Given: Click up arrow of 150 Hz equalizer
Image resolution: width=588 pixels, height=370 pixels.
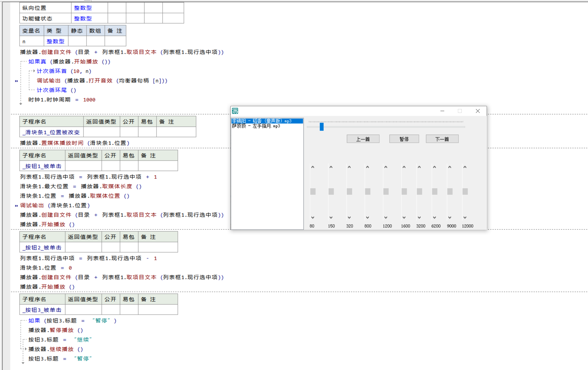Looking at the screenshot, I should (331, 167).
